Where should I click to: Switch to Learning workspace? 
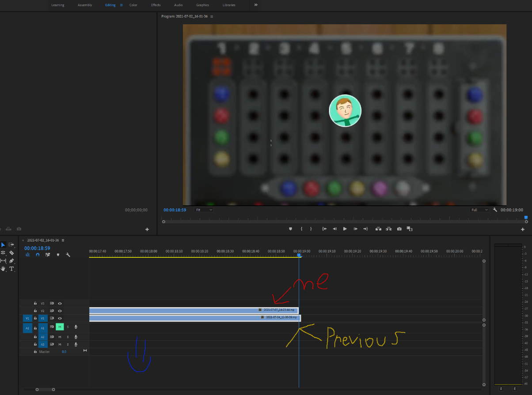57,5
